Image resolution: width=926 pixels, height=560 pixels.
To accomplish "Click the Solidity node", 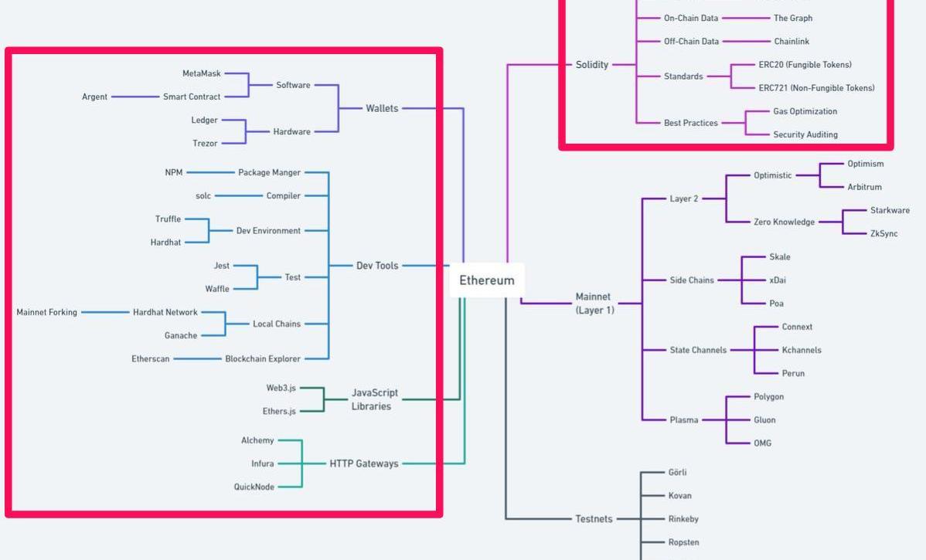I will (592, 65).
